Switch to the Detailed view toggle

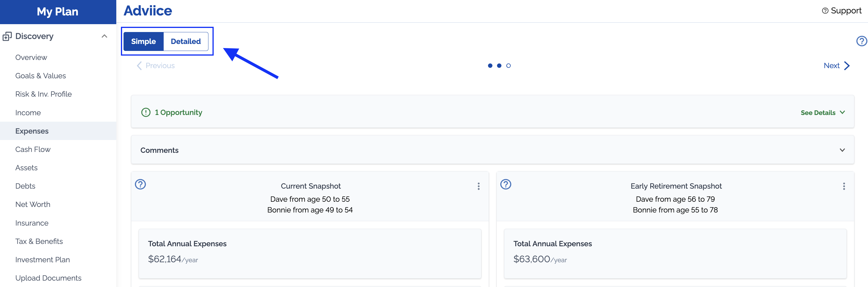[x=186, y=42]
